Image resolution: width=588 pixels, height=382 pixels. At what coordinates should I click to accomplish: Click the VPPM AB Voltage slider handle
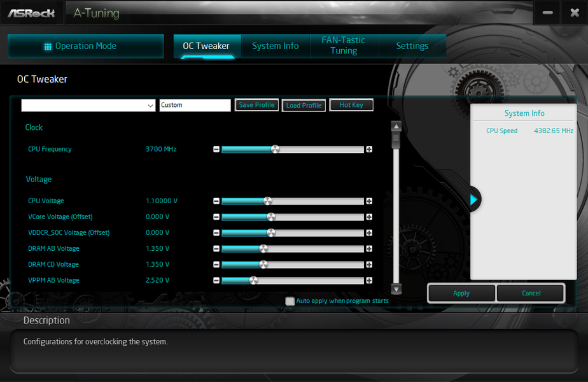click(253, 280)
